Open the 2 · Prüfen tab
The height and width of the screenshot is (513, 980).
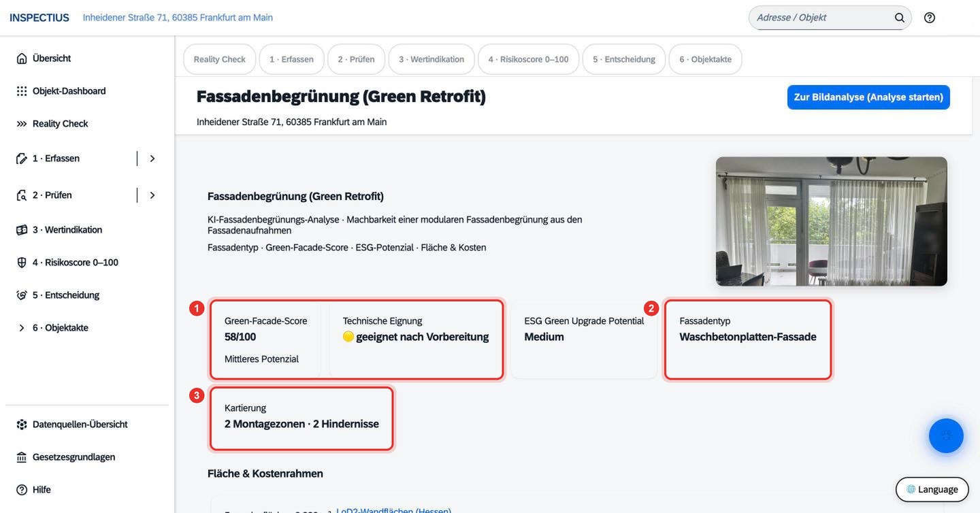click(356, 59)
